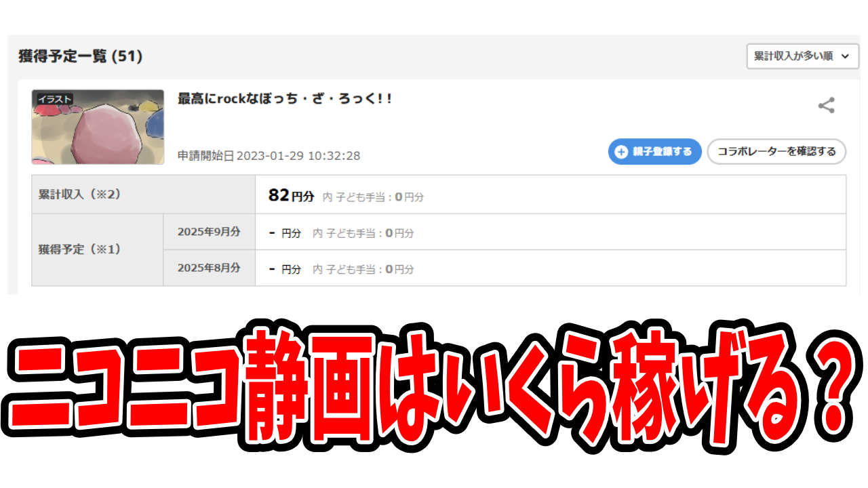Click the 申請開始日 2023-01-29 timestamp text
Viewport: 868px width, 488px height.
click(269, 156)
